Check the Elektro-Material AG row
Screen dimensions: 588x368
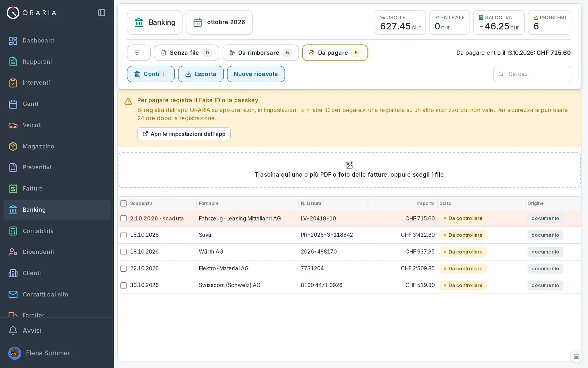tap(123, 269)
